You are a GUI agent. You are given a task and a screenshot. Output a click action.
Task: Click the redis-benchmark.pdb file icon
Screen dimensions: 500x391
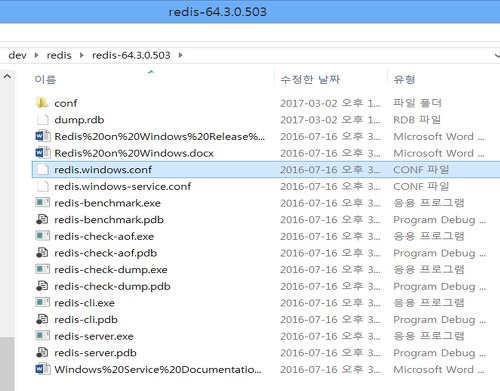click(42, 219)
